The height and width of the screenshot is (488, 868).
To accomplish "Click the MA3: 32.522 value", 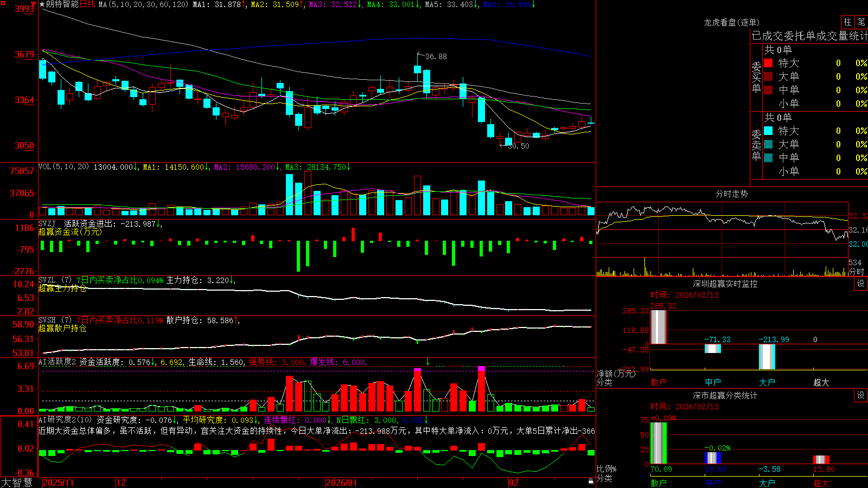I will [x=335, y=4].
